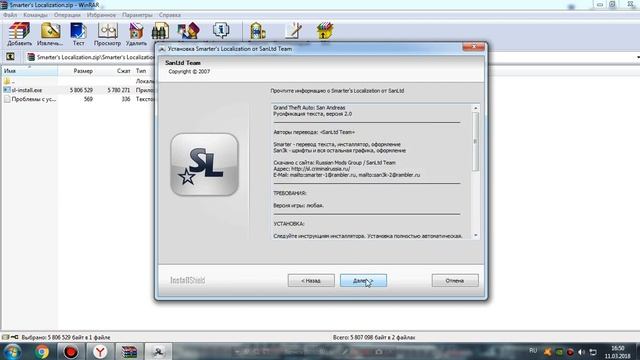Close the installer dialog with red X
640x360 pixels.
[473, 47]
